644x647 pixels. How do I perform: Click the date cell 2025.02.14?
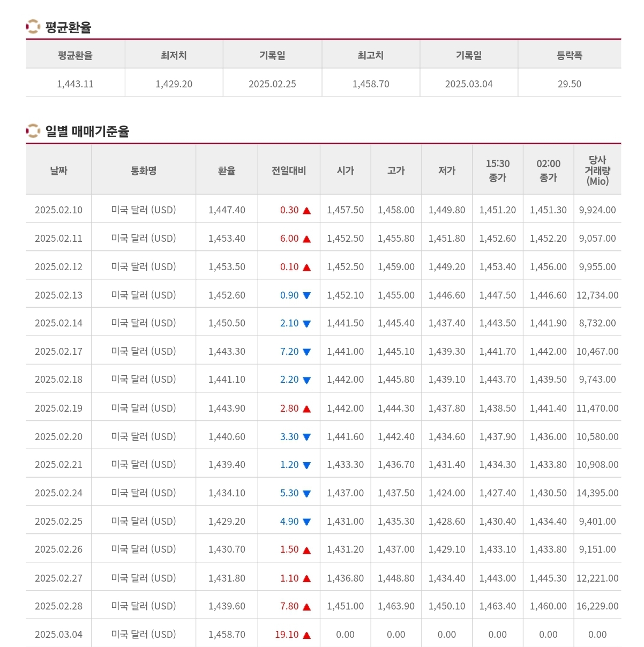coord(58,323)
